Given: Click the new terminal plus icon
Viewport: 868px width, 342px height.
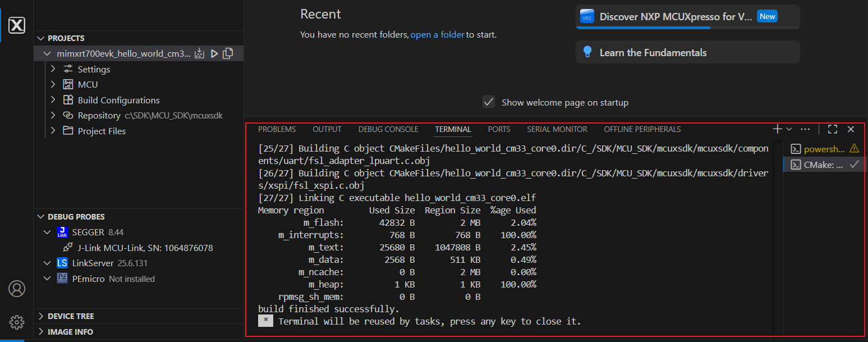Looking at the screenshot, I should (x=777, y=129).
